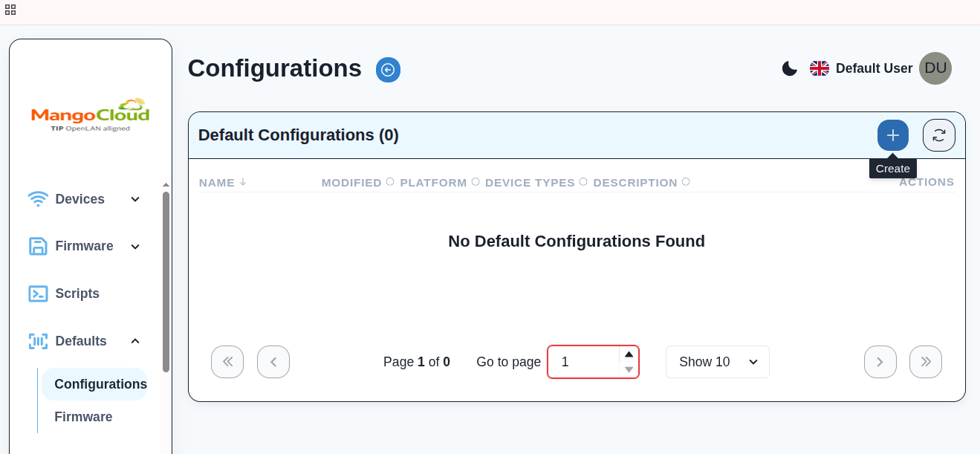Screen dimensions: 980x454
Task: Toggle the PLATFORM column filter circle
Action: pyautogui.click(x=475, y=181)
